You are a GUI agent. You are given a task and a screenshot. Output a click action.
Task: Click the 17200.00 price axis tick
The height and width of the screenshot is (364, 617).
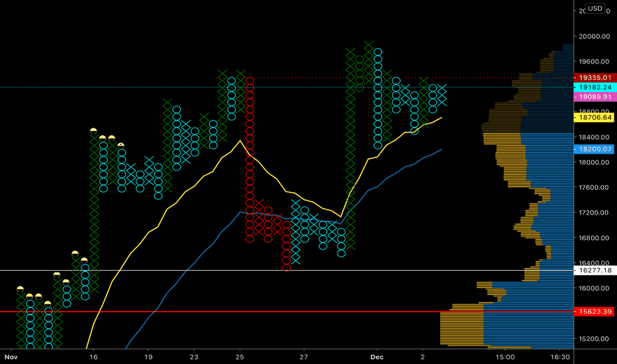pyautogui.click(x=594, y=212)
